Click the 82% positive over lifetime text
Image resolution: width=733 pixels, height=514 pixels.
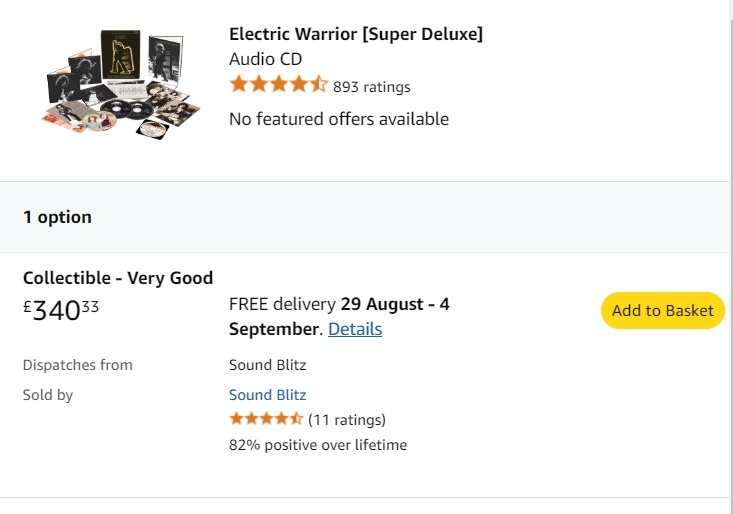coord(317,445)
